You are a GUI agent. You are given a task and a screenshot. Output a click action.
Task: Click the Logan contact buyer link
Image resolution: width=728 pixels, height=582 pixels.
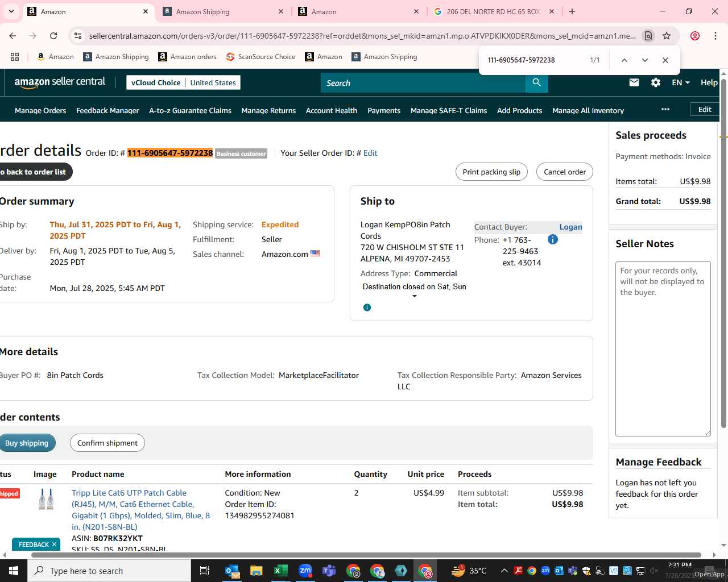click(x=570, y=227)
